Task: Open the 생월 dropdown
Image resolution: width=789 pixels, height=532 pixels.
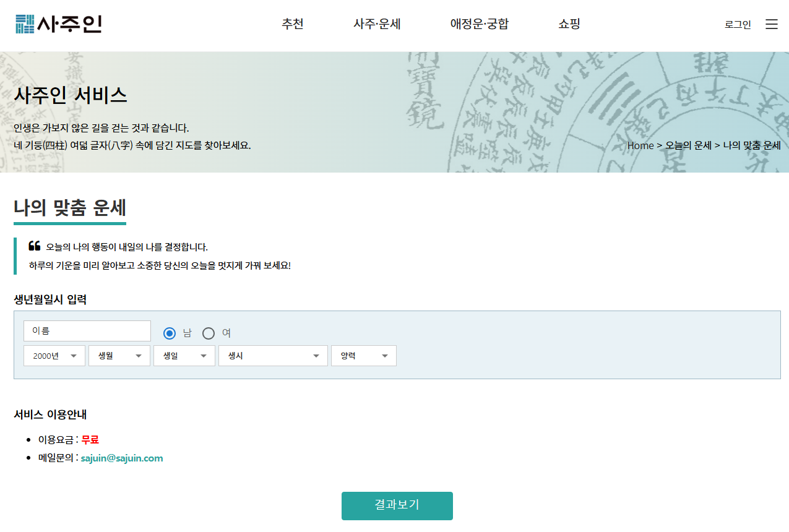Action: pos(119,355)
